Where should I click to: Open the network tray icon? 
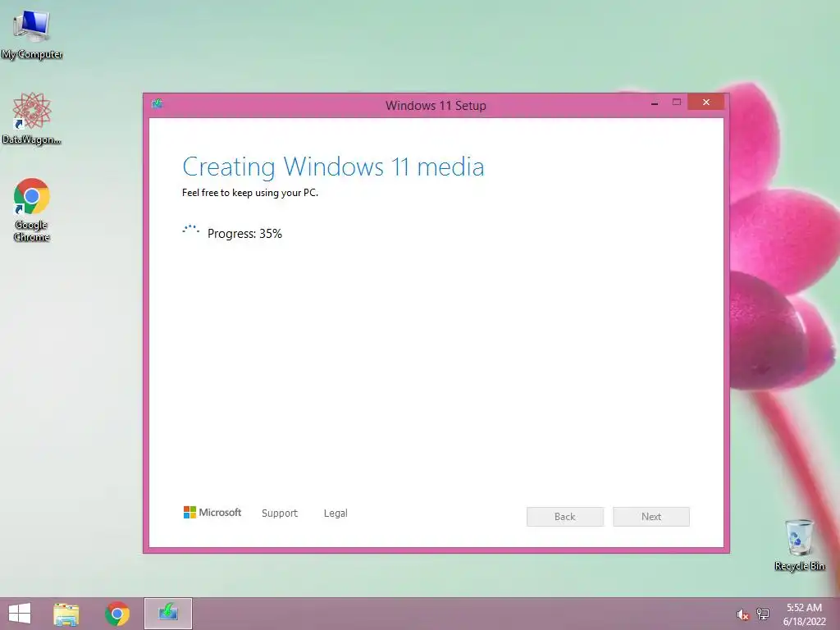763,614
